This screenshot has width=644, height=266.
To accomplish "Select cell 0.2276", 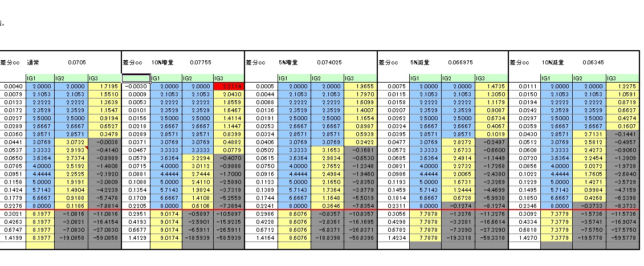I will tap(13, 206).
